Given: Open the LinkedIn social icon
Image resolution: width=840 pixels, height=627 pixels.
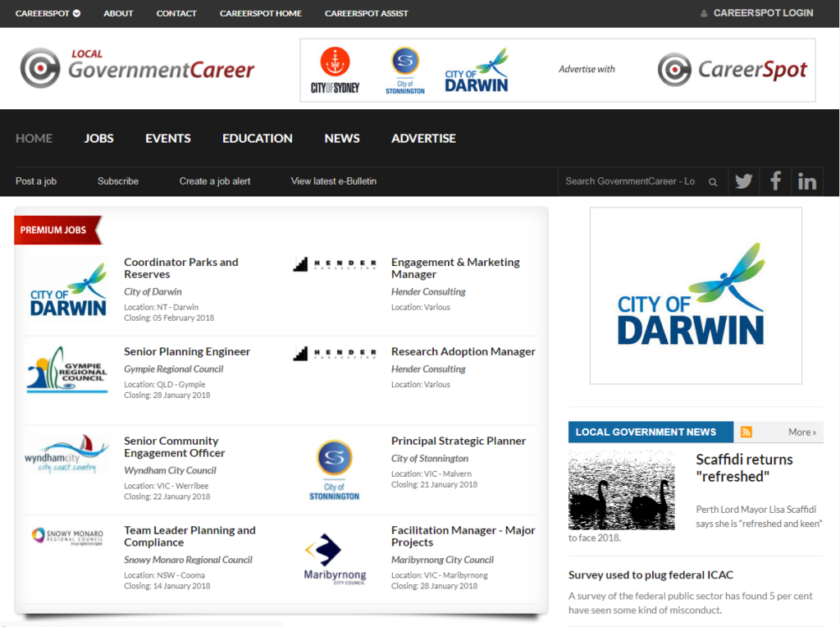Looking at the screenshot, I should (807, 181).
